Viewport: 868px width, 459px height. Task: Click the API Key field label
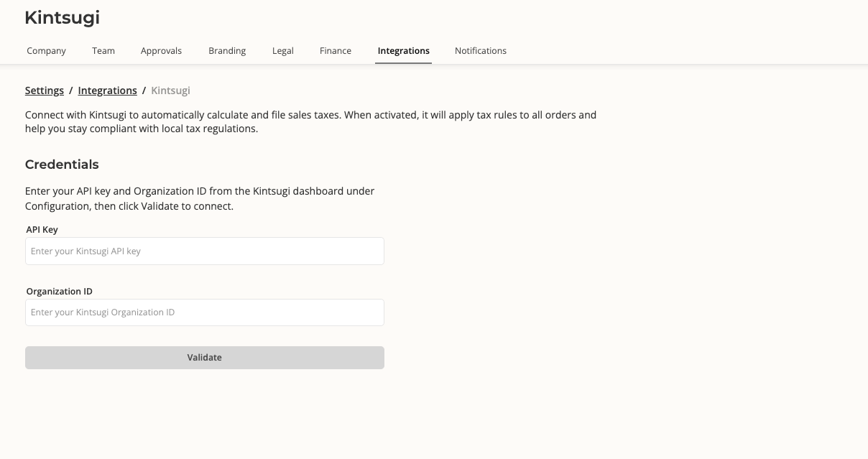point(42,230)
